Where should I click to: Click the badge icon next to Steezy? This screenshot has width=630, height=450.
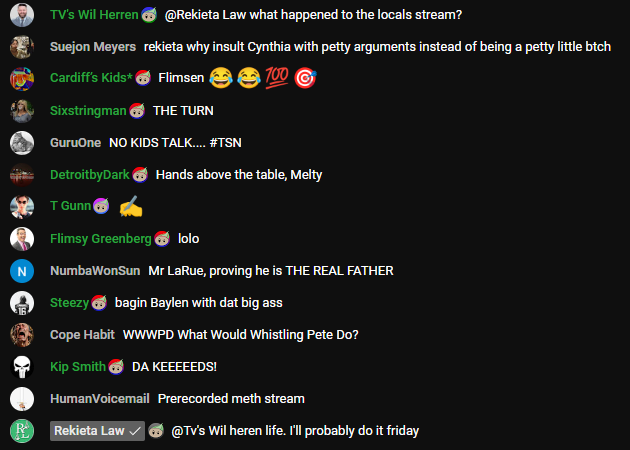pyautogui.click(x=99, y=303)
